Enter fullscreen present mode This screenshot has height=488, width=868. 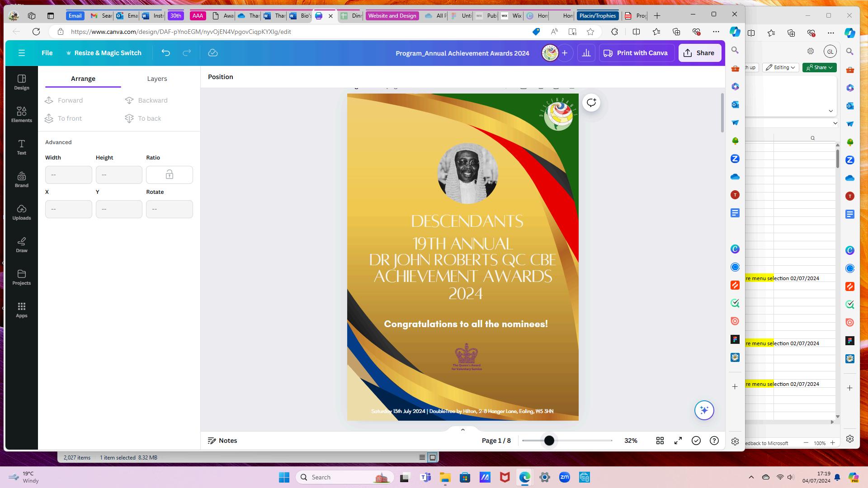tap(678, 441)
